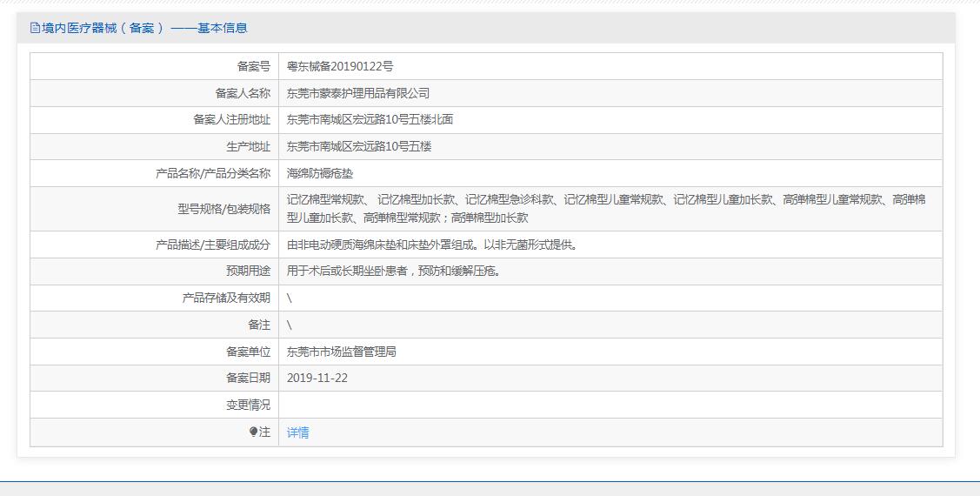Click the empty 变更情况 value cell
The width and height of the screenshot is (980, 496).
click(x=610, y=405)
